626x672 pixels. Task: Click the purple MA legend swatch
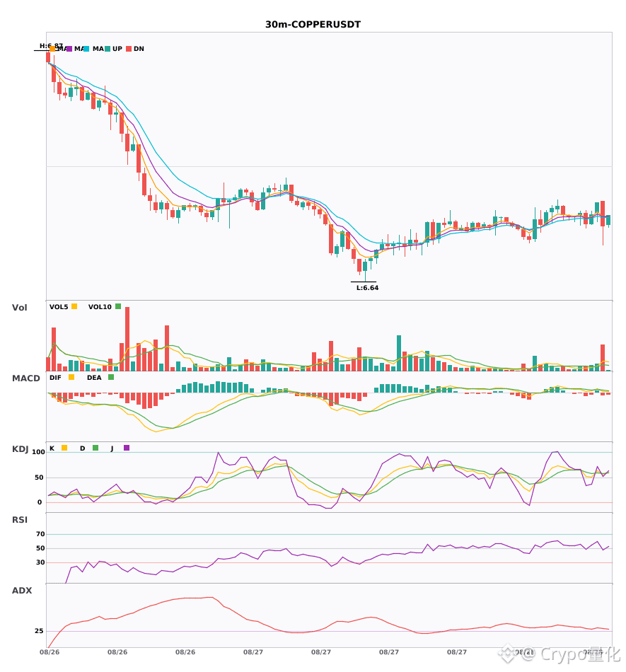(x=69, y=49)
